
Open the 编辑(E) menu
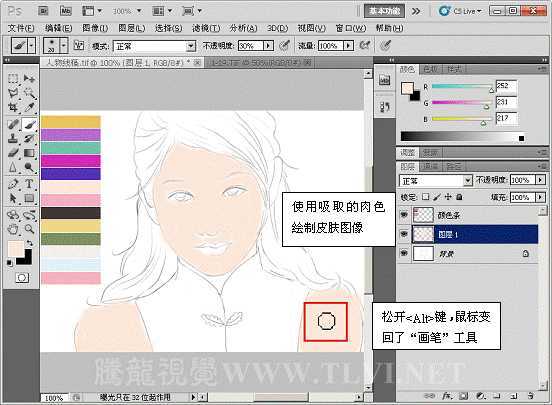coord(58,28)
